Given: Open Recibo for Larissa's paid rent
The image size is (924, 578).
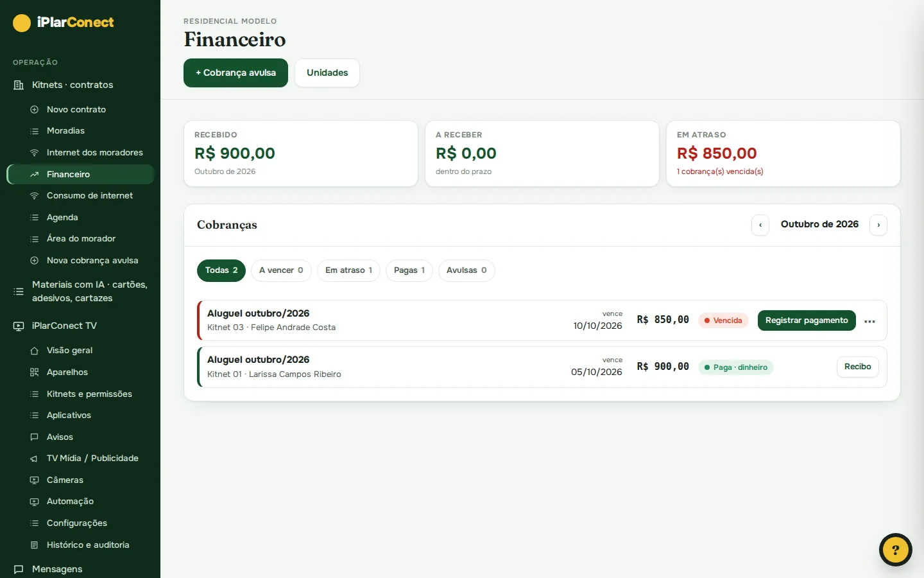Looking at the screenshot, I should (x=858, y=367).
